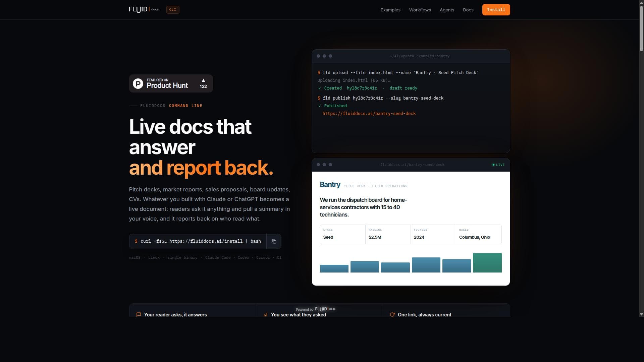
Task: Click the Founded 2024 stat cell
Action: [433, 234]
